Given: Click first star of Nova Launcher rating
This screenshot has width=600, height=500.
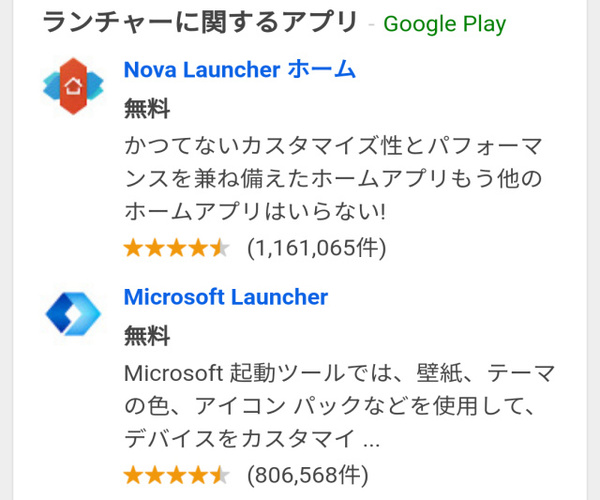Looking at the screenshot, I should pyautogui.click(x=134, y=247).
